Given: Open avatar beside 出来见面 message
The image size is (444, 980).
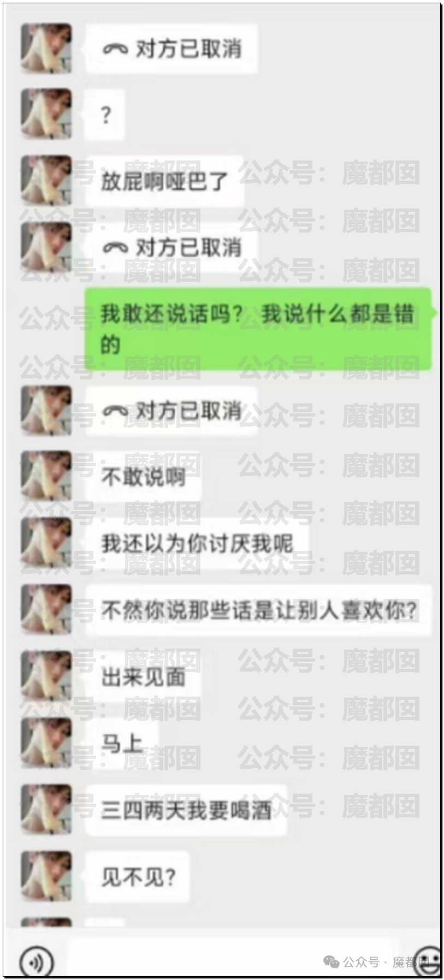Looking at the screenshot, I should (x=46, y=676).
